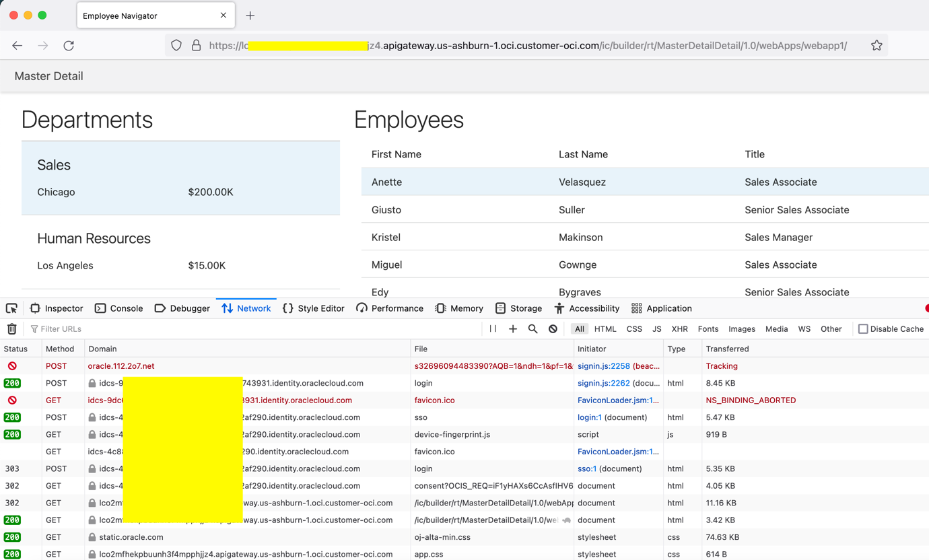Bookmark this page with star icon
This screenshot has height=560, width=929.
(876, 46)
